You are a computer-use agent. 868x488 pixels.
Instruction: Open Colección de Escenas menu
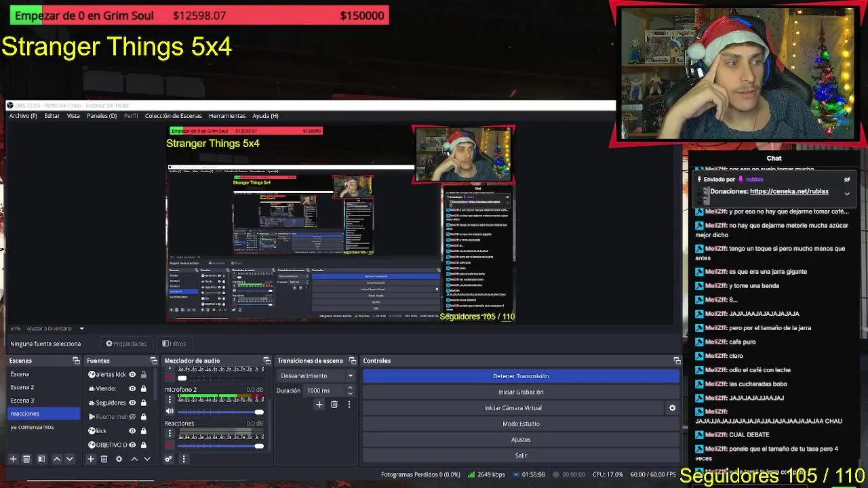[x=173, y=116]
